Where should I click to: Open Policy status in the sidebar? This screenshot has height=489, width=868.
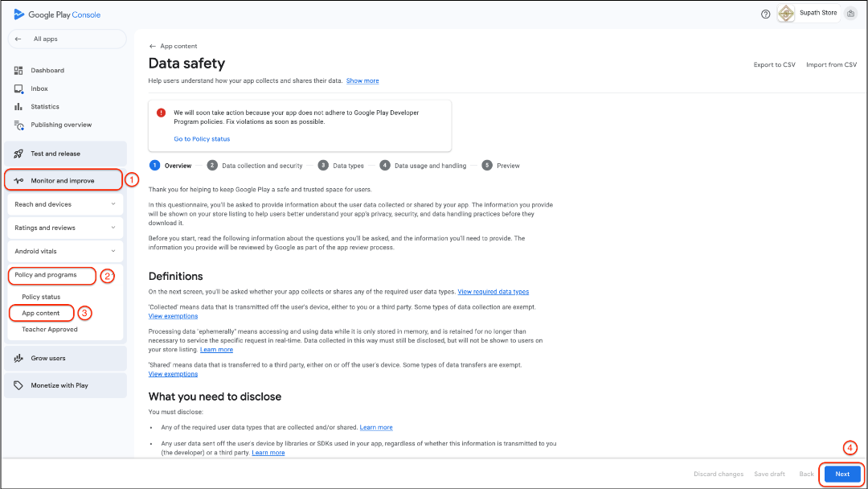click(41, 297)
